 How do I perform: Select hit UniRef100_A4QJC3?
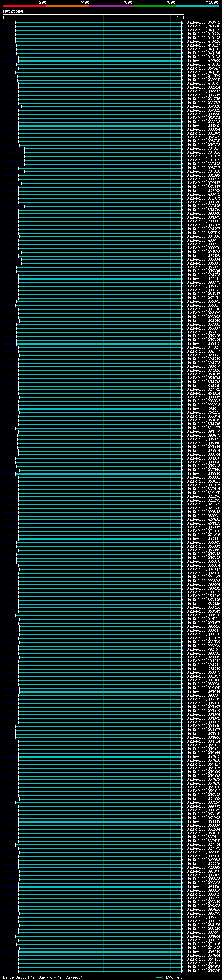203,57
